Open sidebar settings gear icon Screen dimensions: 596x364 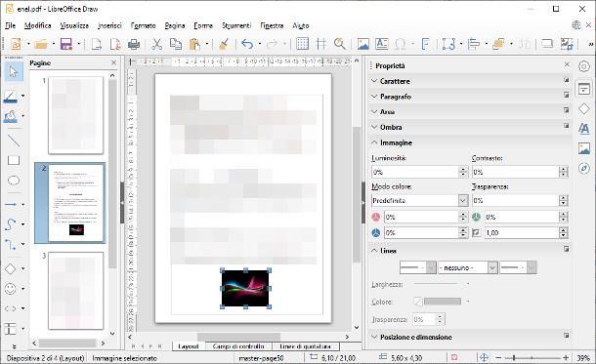[584, 66]
